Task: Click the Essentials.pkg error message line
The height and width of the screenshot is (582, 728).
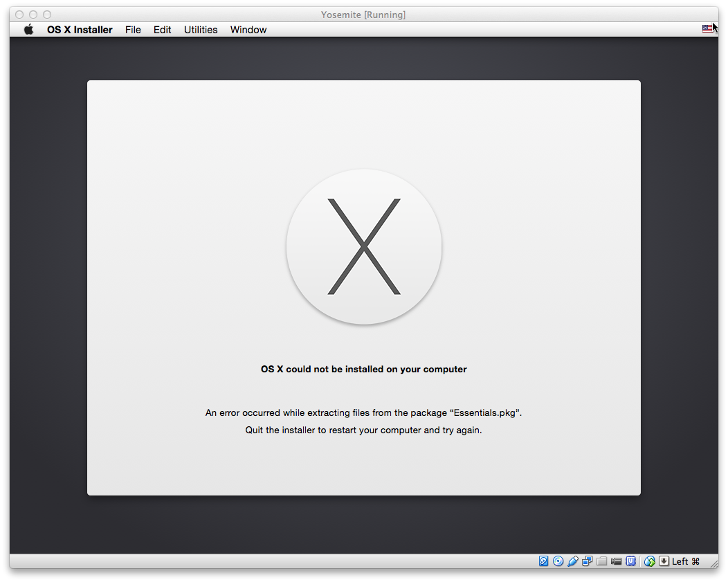Action: (x=363, y=412)
